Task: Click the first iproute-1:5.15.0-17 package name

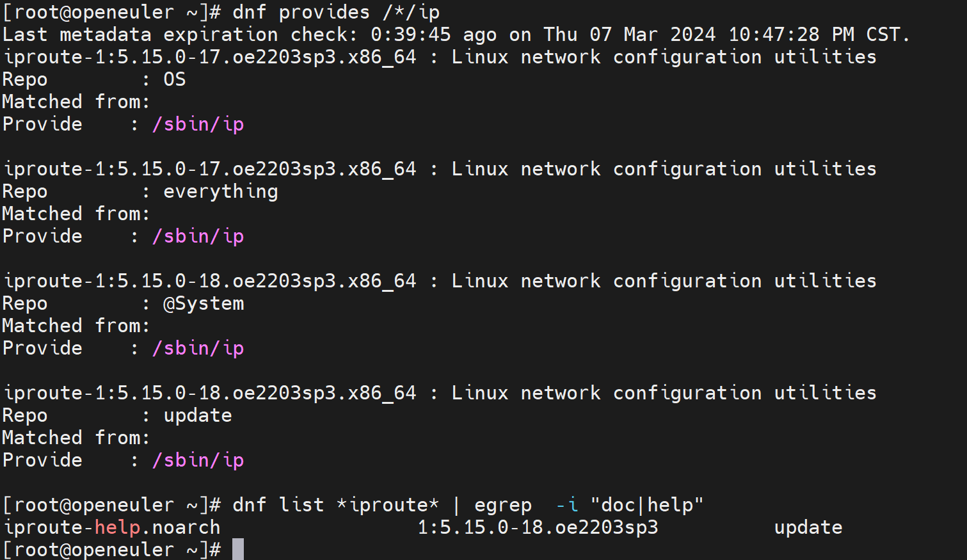Action: pyautogui.click(x=210, y=57)
